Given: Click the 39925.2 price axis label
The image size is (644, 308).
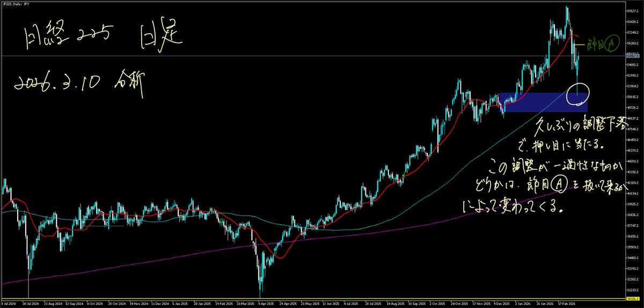Looking at the screenshot, I should pos(633,204).
